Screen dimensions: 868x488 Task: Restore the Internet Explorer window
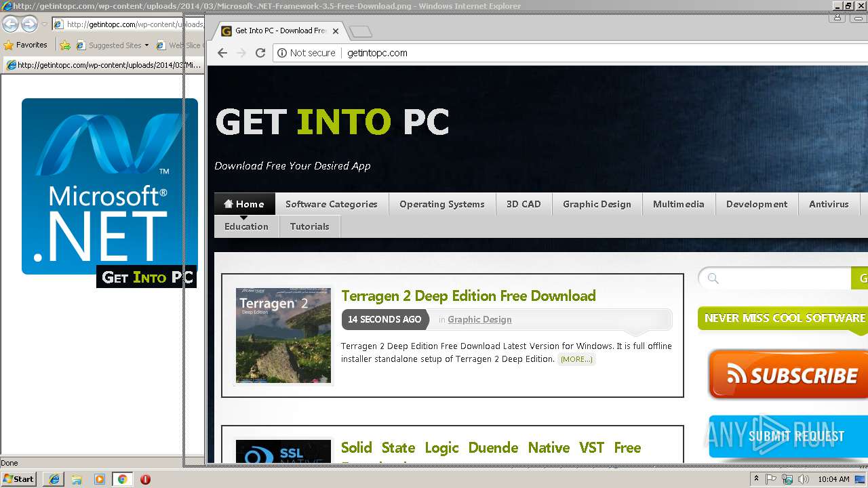click(x=848, y=6)
